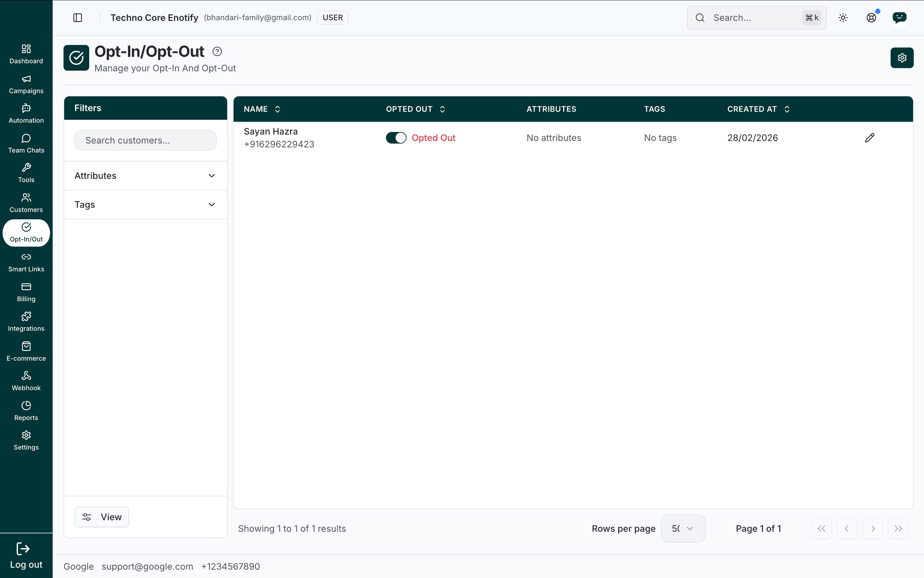
Task: Go to Automation in the sidebar
Action: coord(26,114)
